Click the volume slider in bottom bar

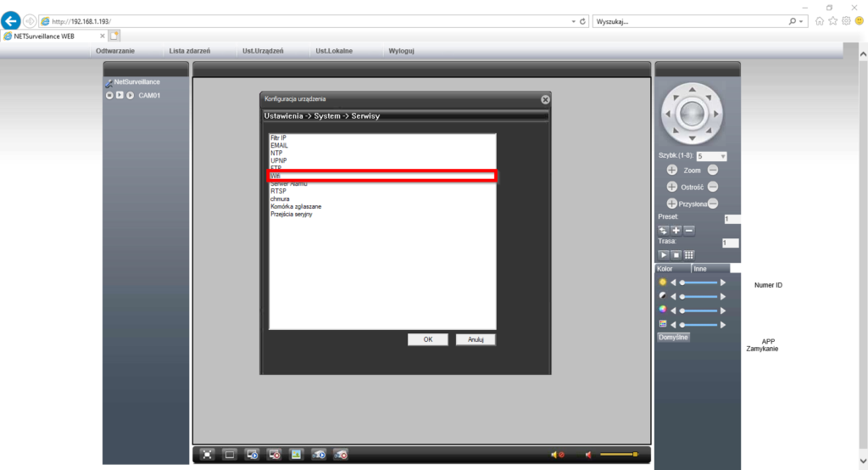[619, 455]
